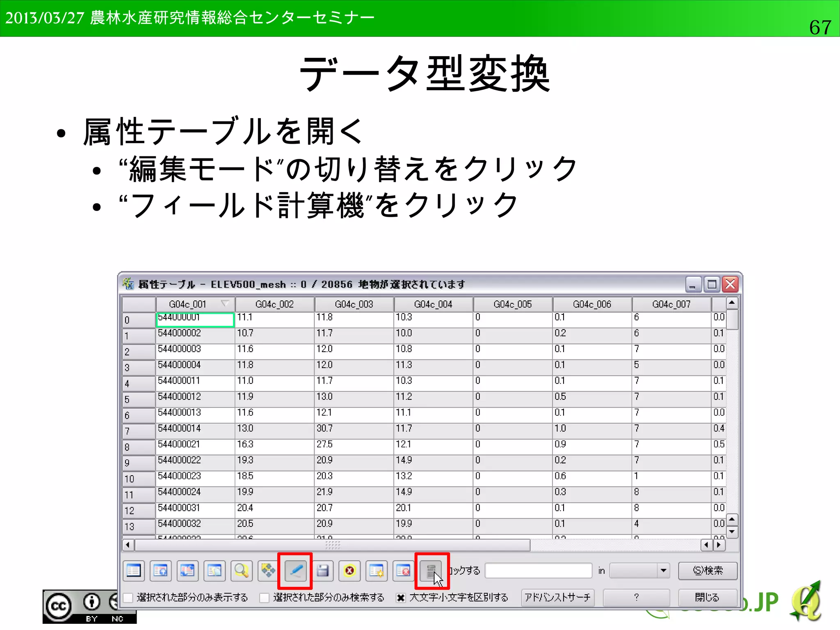Image resolution: width=840 pixels, height=630 pixels.
Task: Click the G04c_007 column header
Action: coord(671,304)
